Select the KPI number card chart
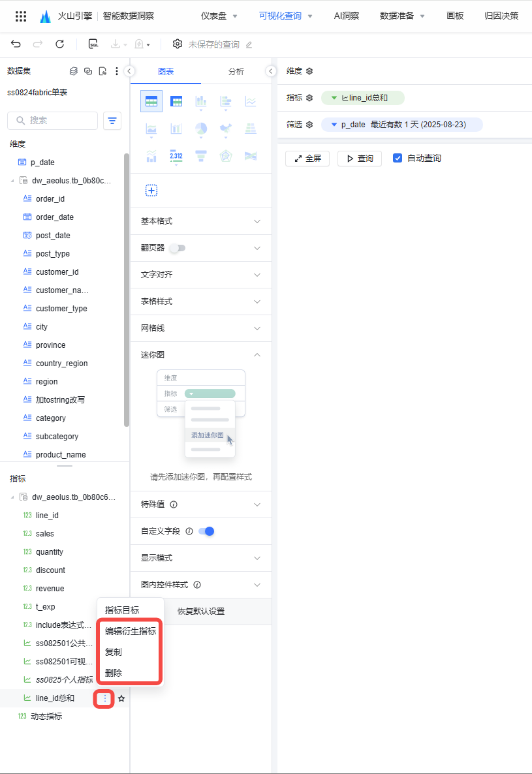 click(176, 157)
